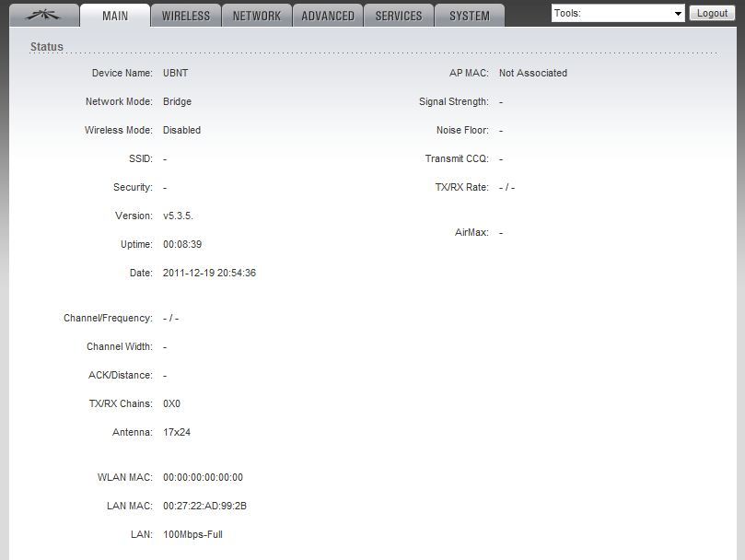
Task: Click the Network Mode label
Action: (x=120, y=101)
